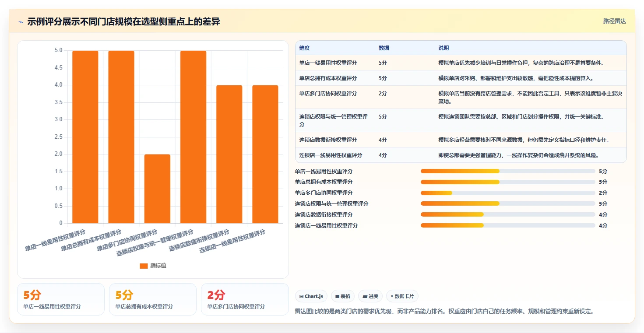Click progress list label 连锁店数据衔接权重评分
Viewport: 644px width, 333px height.
(x=324, y=215)
